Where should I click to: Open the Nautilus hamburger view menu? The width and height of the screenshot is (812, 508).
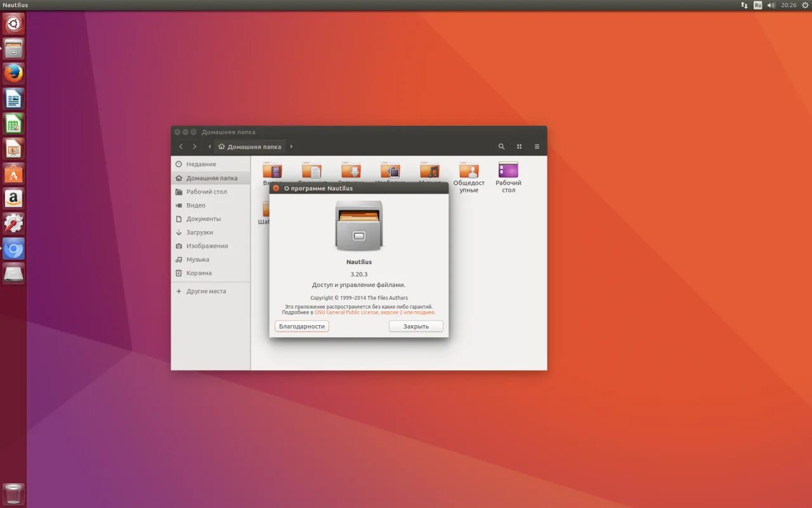(537, 147)
